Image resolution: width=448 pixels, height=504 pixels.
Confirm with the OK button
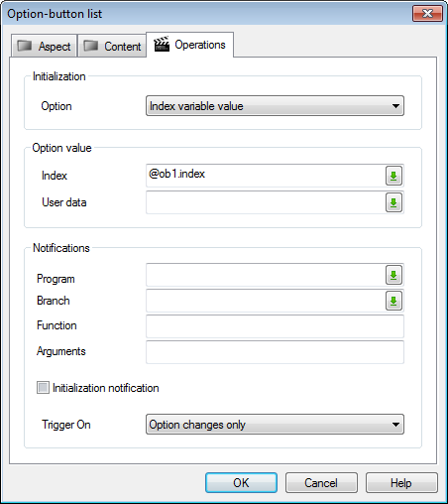tap(241, 483)
